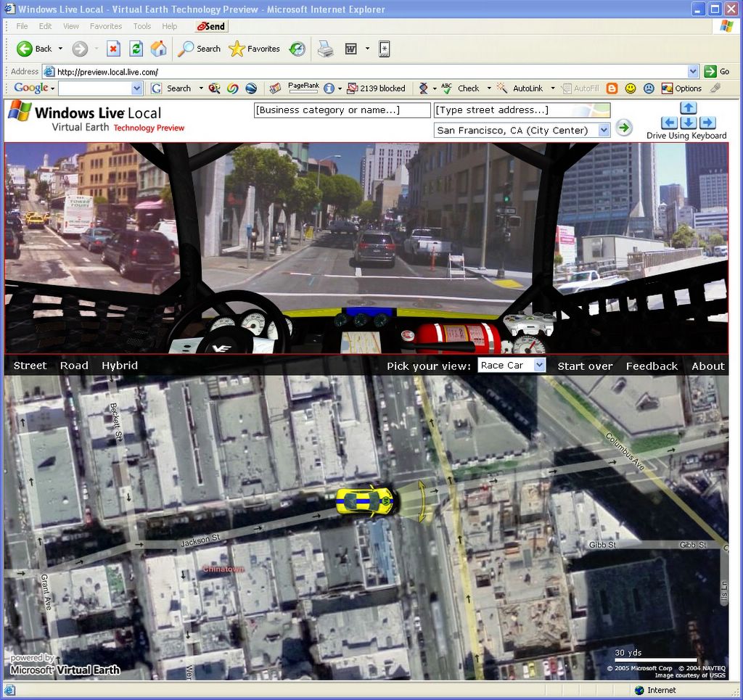Click the Start over link
Screen dimensions: 743x700
point(585,366)
